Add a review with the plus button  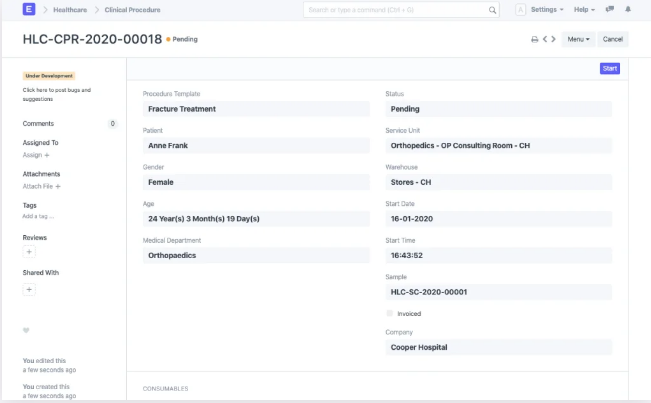click(29, 253)
